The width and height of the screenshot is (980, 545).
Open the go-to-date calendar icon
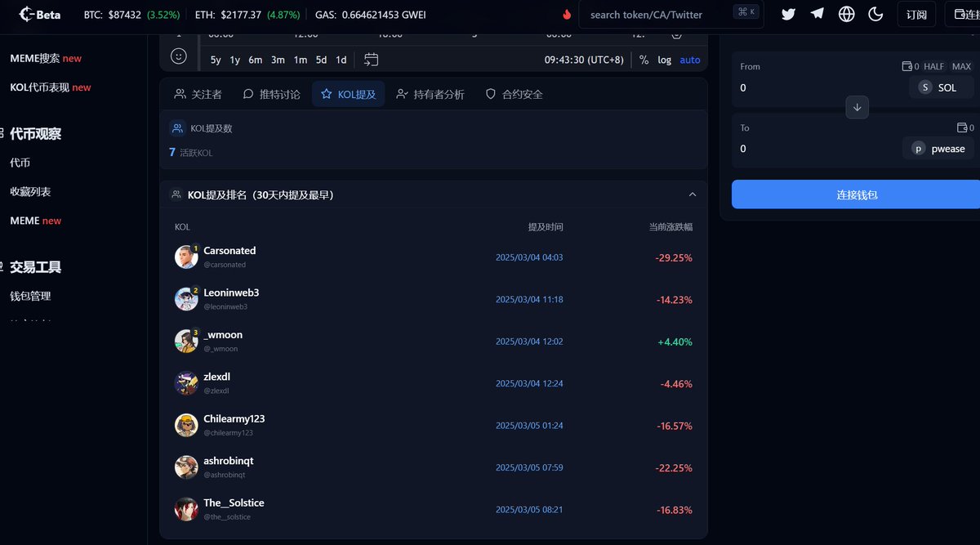click(372, 60)
